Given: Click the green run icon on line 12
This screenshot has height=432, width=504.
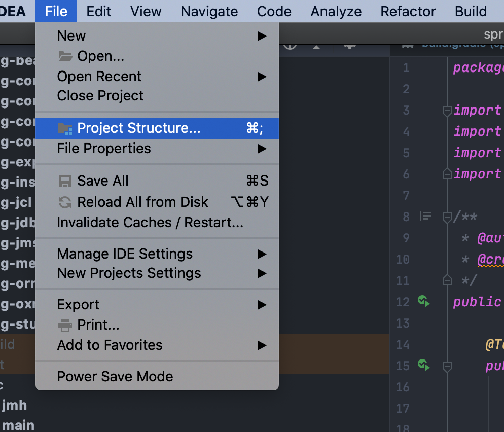Looking at the screenshot, I should point(423,302).
